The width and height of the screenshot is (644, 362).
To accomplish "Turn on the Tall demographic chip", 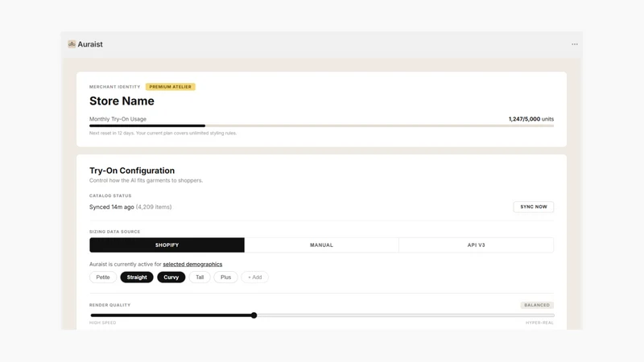I will [200, 278].
